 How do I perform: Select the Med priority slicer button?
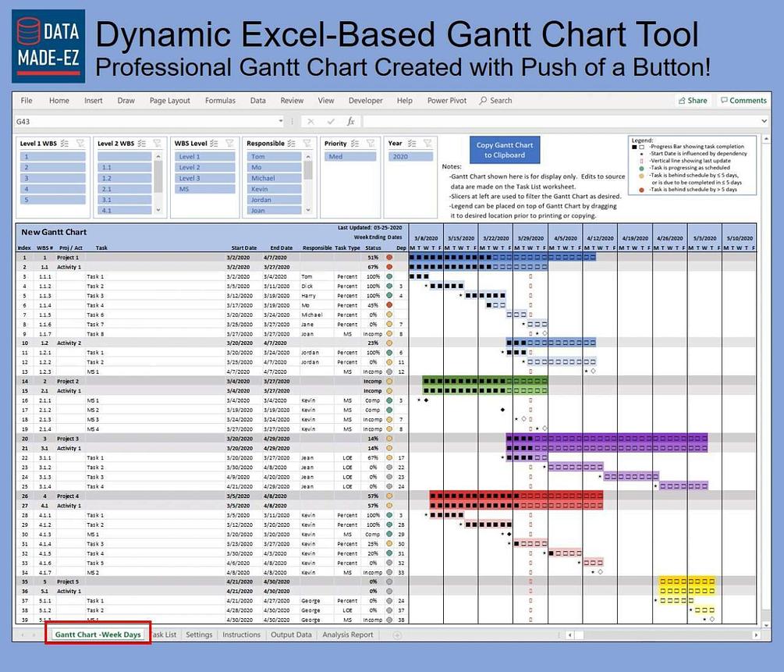click(350, 157)
